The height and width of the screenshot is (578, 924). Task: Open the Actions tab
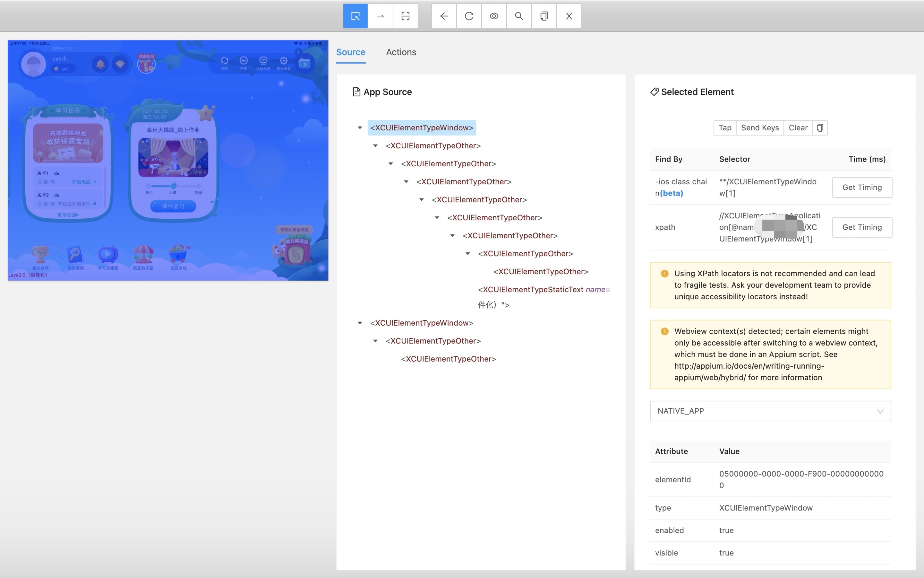tap(401, 52)
